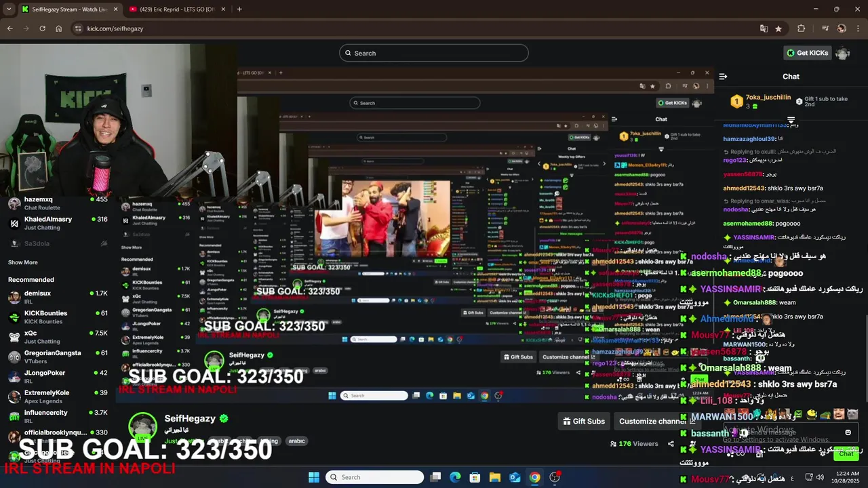Open OBS Studio icon on taskbar
Viewport: 868px width, 488px height.
pos(555,477)
